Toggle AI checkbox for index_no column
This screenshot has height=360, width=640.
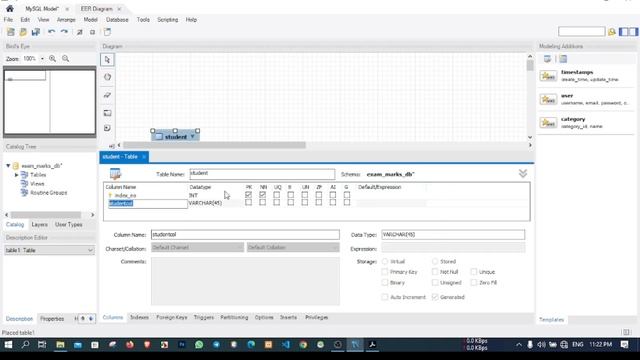point(333,195)
